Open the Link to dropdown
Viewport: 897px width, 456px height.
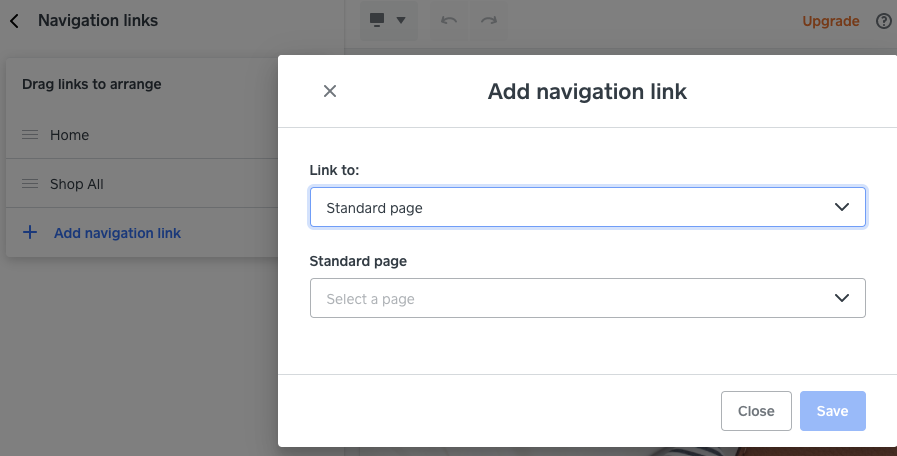pos(587,207)
